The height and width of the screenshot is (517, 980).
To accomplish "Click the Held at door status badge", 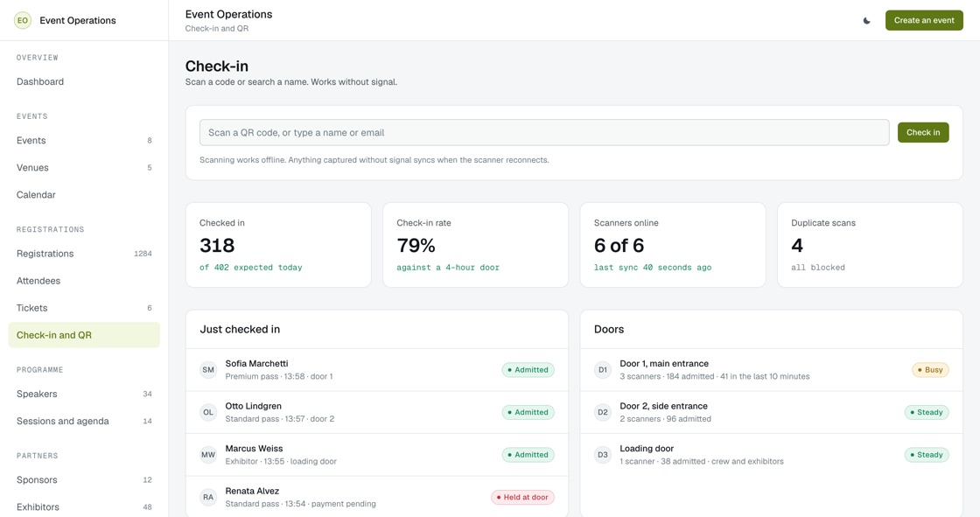I will point(522,498).
